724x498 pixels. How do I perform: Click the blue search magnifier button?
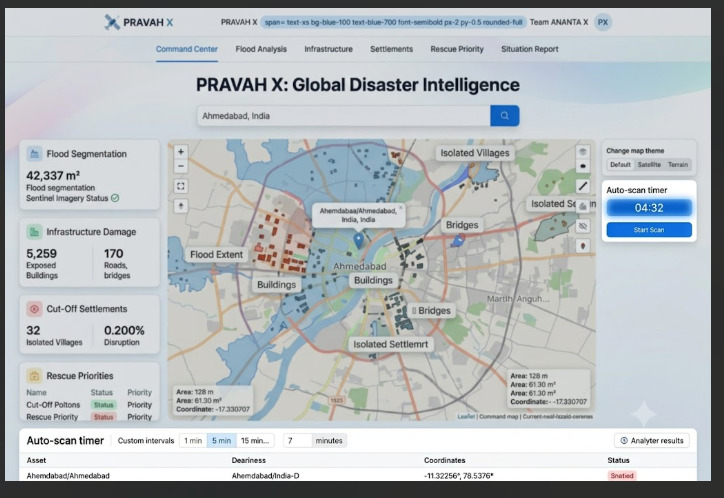click(x=505, y=116)
